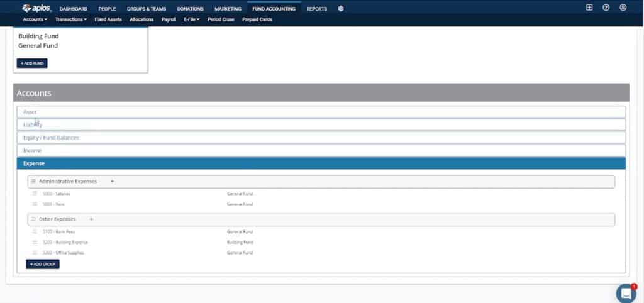Open the chat widget bubble
The image size is (644, 303).
626,293
